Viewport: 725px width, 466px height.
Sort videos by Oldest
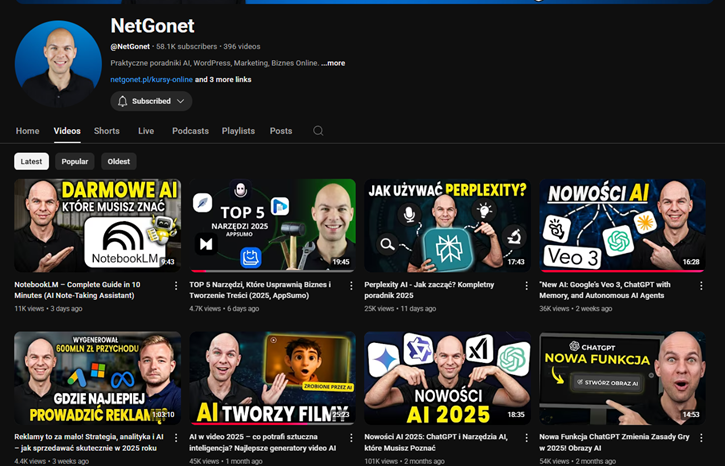coord(119,161)
